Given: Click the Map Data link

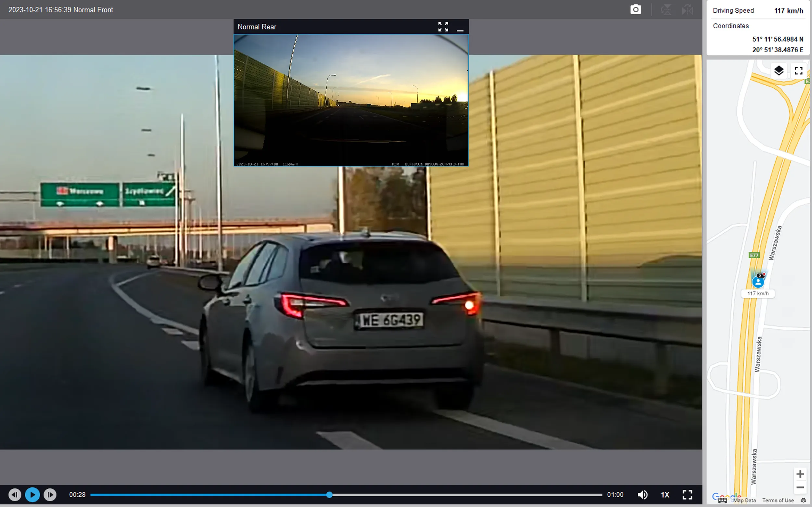Looking at the screenshot, I should coord(745,500).
